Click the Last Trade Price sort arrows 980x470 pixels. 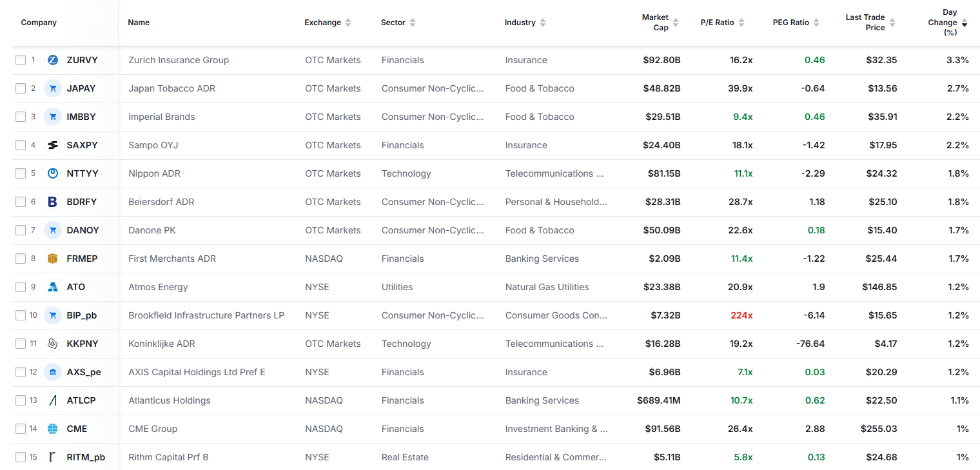[x=892, y=23]
